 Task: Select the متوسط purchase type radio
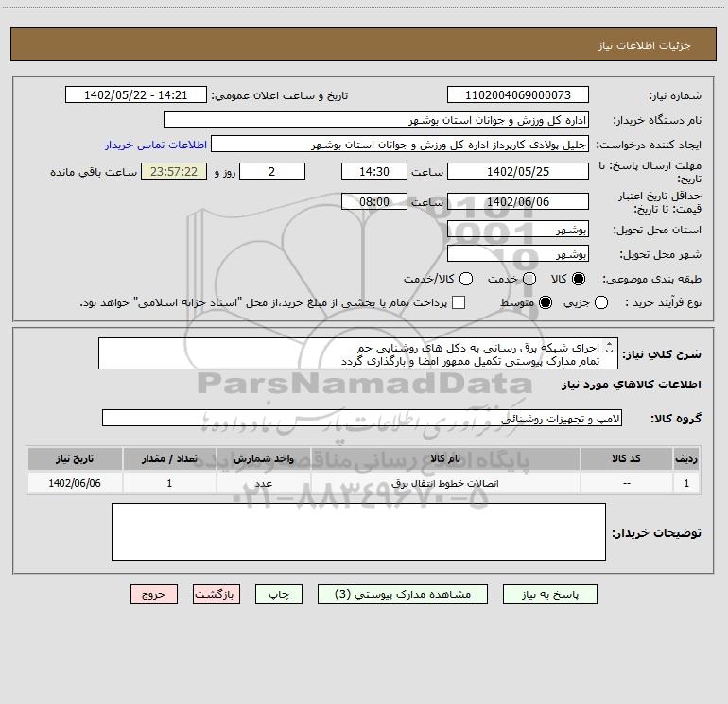pos(546,302)
